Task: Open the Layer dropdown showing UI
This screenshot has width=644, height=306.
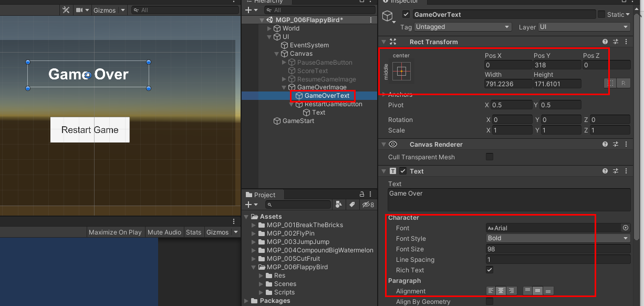Action: point(584,27)
